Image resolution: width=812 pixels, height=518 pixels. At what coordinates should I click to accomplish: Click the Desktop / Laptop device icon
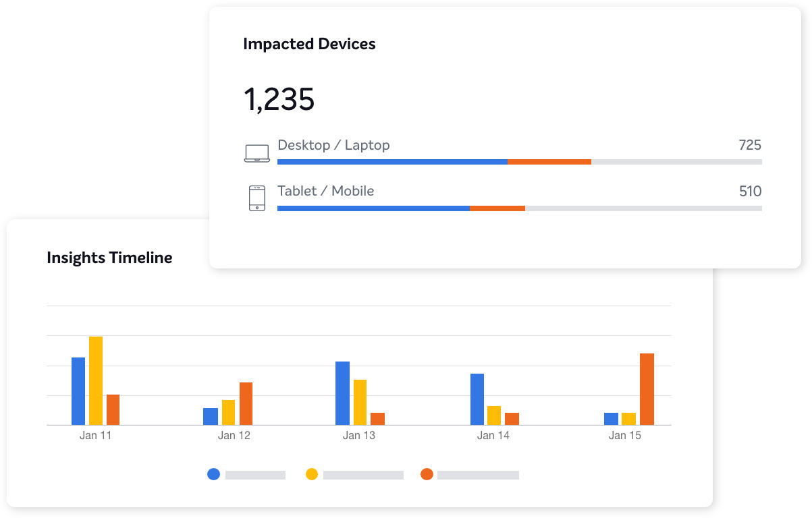(x=256, y=153)
